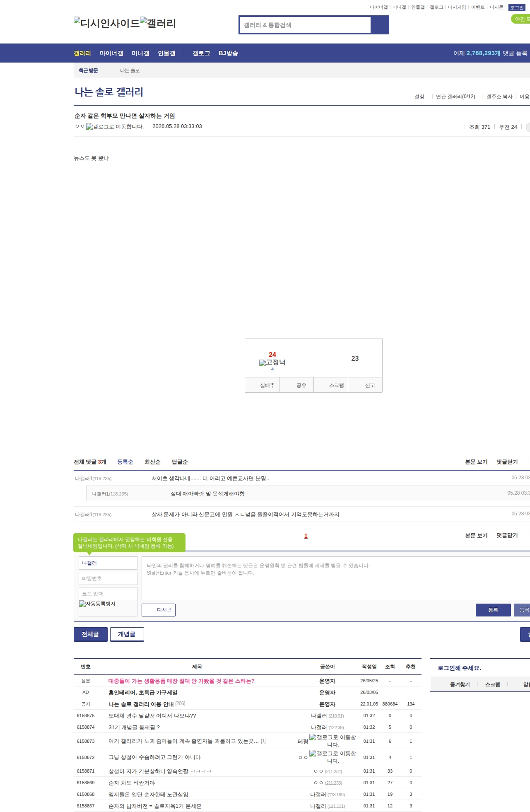
Task: Open post 31기 개념글 통제됨 ?
Action: (134, 727)
